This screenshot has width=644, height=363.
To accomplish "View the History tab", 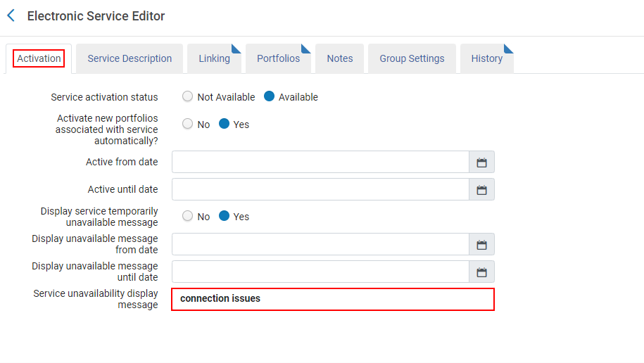I will pos(486,58).
